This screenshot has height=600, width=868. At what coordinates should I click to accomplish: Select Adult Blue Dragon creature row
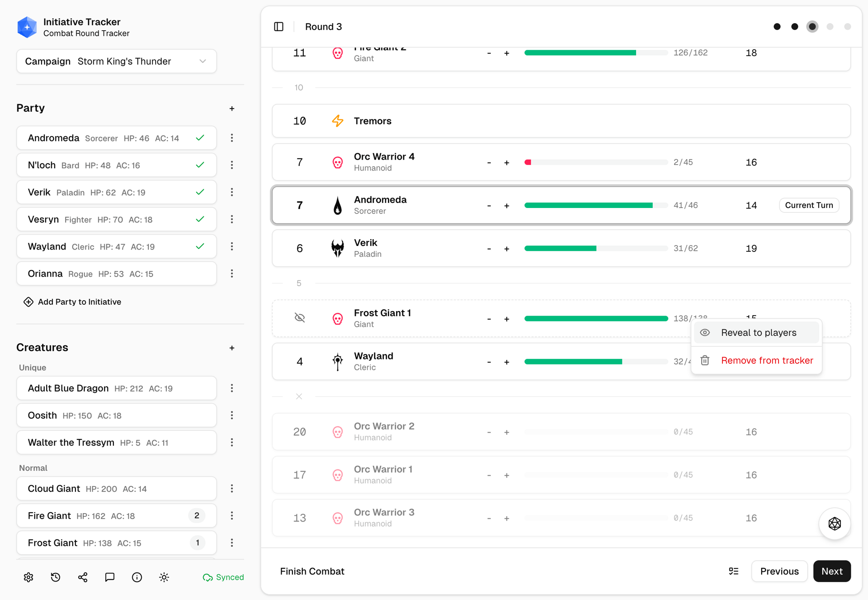117,388
